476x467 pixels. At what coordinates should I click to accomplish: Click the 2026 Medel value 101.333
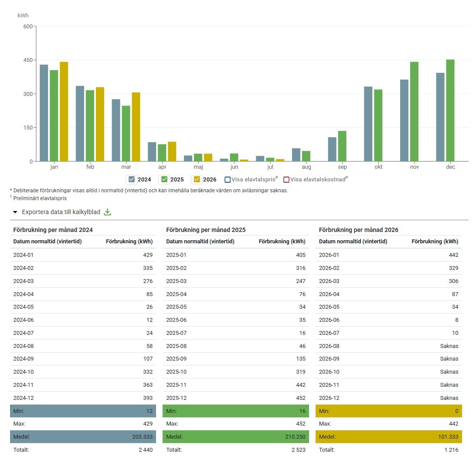448,437
